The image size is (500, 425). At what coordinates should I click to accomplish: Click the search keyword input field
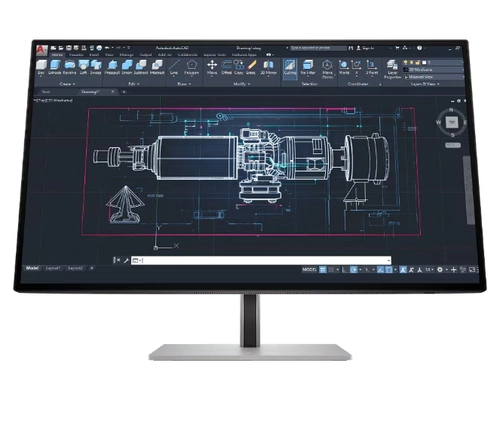click(318, 48)
